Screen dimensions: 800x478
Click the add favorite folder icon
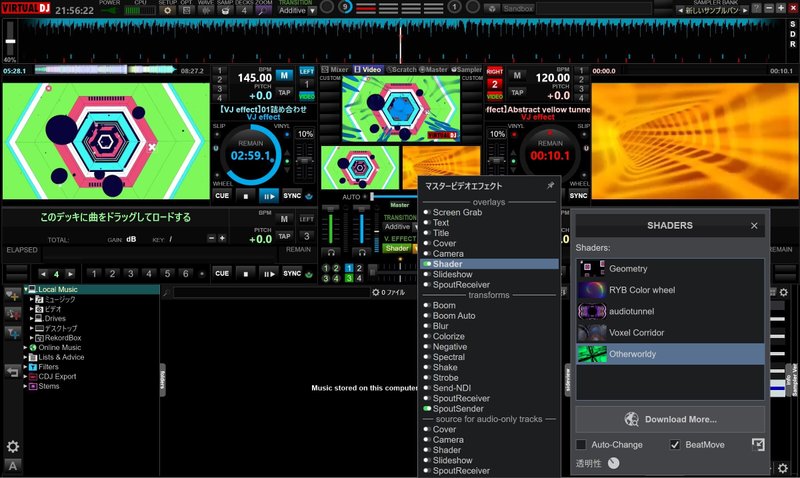pos(12,295)
